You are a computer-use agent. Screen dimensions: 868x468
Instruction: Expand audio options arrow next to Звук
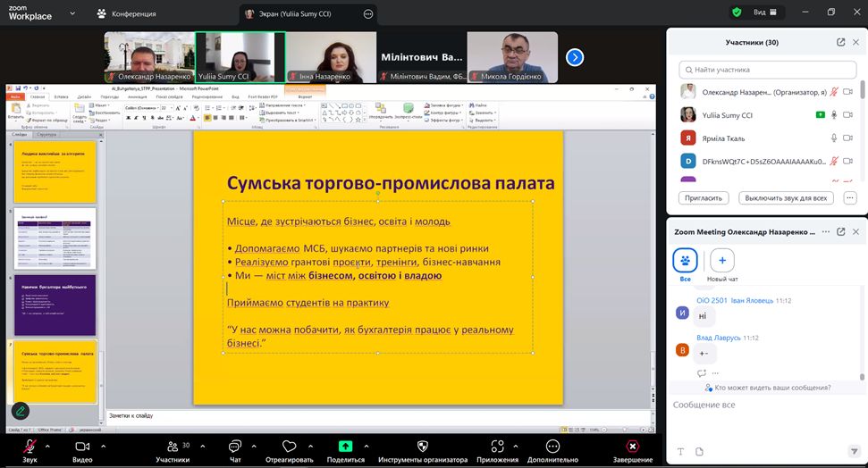click(x=47, y=445)
